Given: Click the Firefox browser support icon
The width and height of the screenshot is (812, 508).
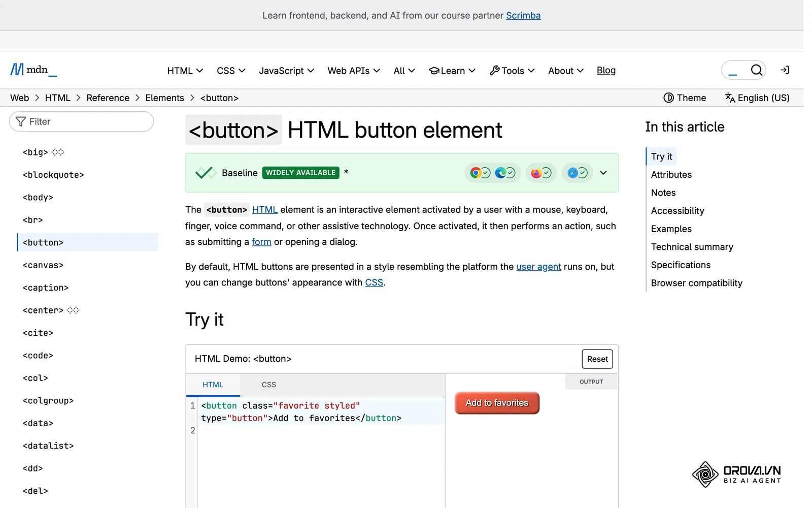Looking at the screenshot, I should point(536,173).
